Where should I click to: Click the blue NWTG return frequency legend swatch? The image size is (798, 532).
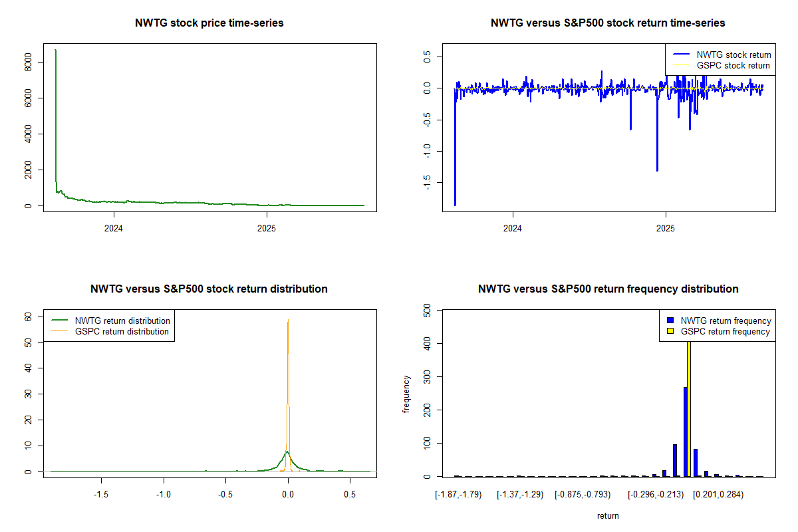tap(670, 321)
